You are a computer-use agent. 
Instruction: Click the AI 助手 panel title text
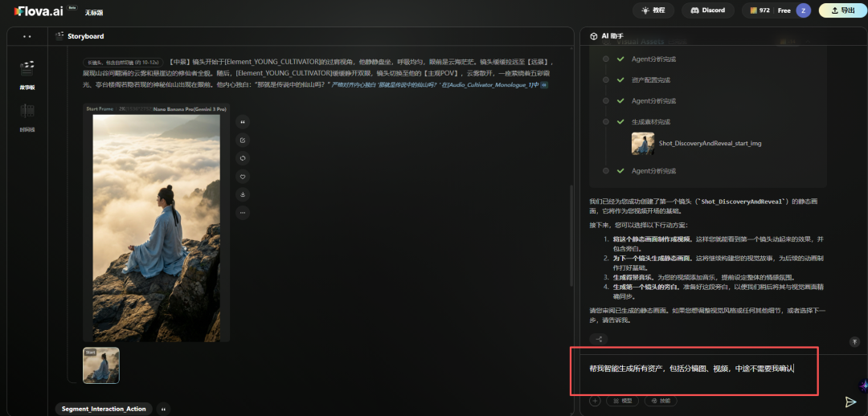(x=614, y=36)
